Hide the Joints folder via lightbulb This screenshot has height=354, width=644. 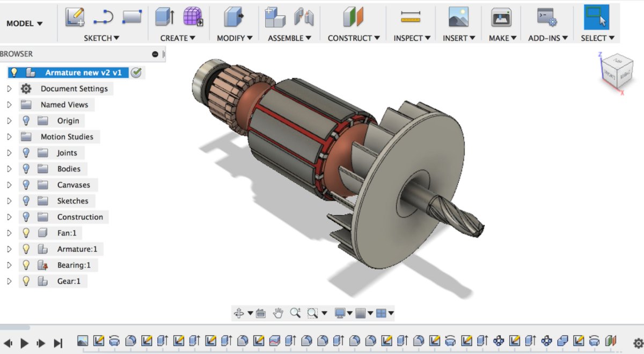point(26,153)
